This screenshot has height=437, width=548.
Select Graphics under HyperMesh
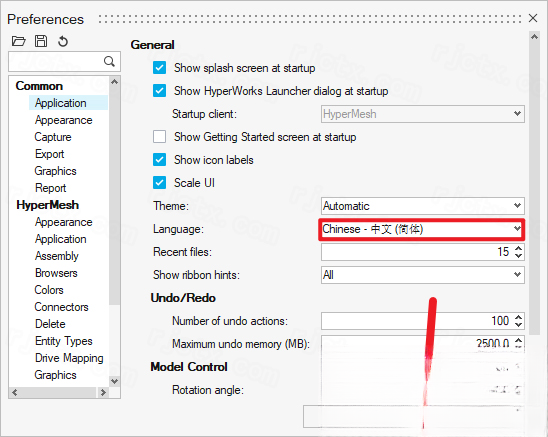[55, 375]
